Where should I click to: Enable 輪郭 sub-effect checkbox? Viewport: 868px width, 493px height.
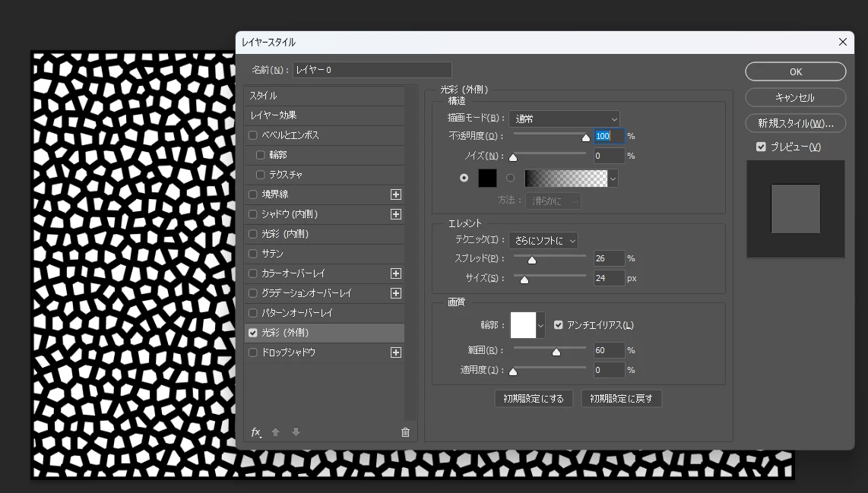260,155
